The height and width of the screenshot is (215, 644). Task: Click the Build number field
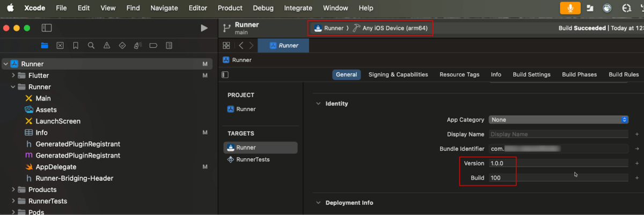point(558,177)
